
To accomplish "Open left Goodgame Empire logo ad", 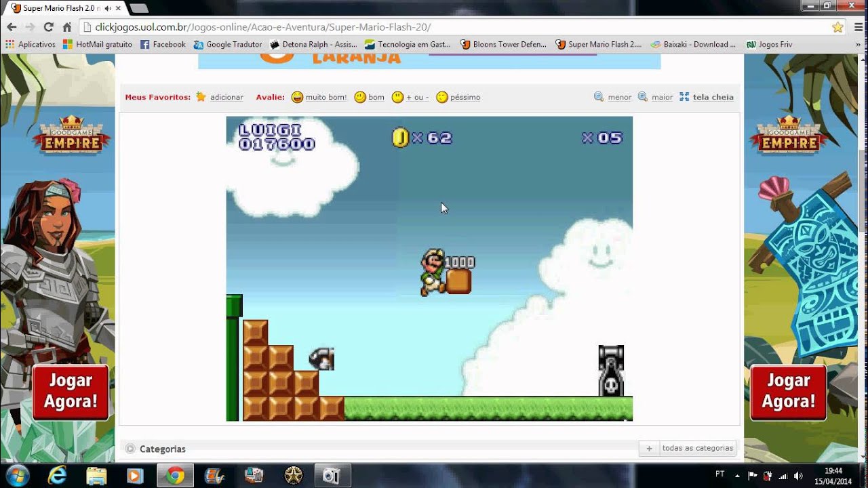I will tap(71, 134).
